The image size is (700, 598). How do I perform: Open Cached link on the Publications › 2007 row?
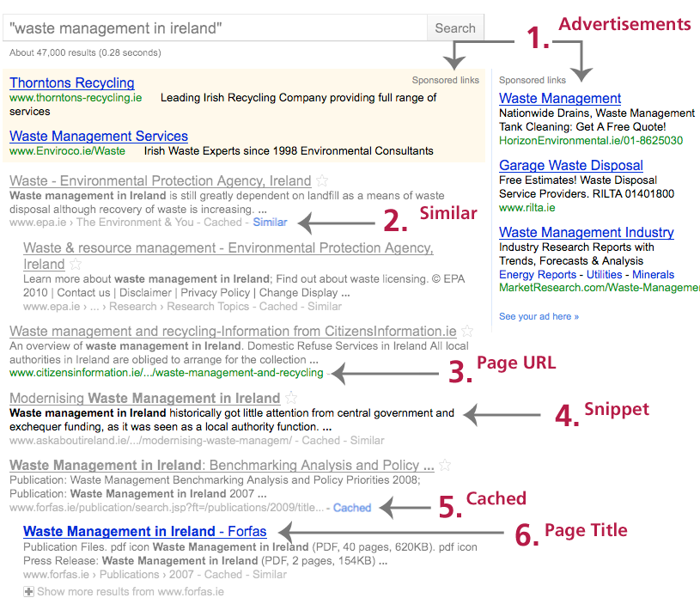click(x=223, y=574)
